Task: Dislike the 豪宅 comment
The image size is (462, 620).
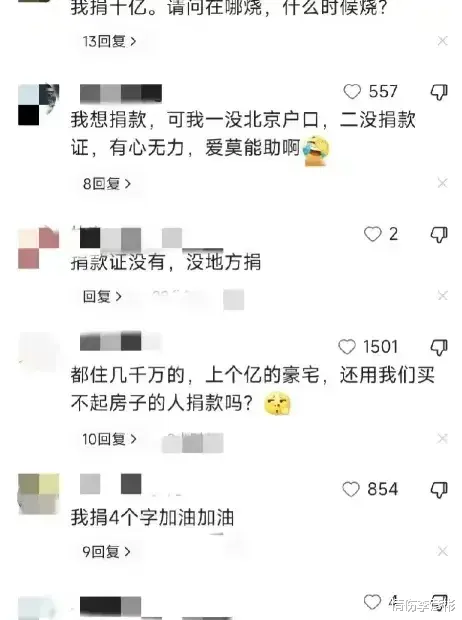Action: [439, 348]
